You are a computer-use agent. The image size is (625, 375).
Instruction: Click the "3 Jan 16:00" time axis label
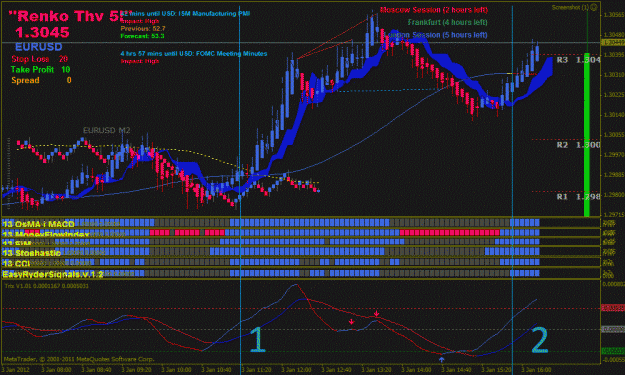click(536, 370)
